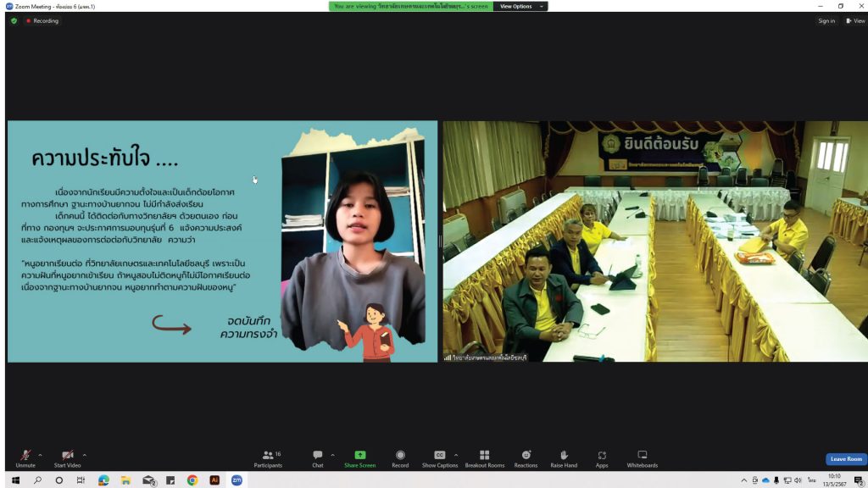868x488 pixels.
Task: Open the Chat panel
Action: pos(317,457)
